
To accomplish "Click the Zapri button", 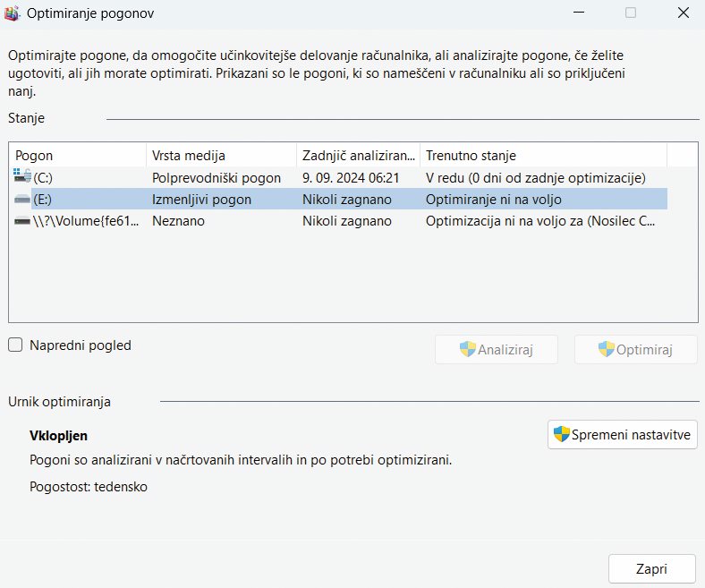I will tap(652, 568).
